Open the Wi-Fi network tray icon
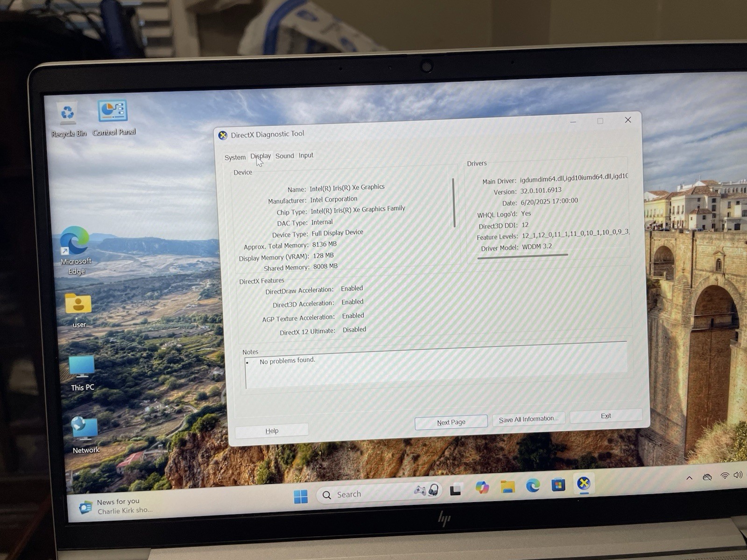The image size is (747, 560). pos(725,476)
